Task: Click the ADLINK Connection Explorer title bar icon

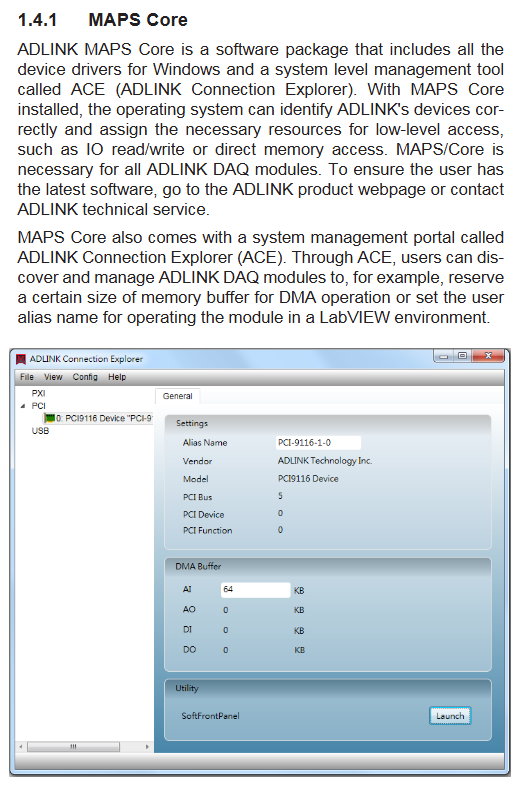Action: [21, 359]
